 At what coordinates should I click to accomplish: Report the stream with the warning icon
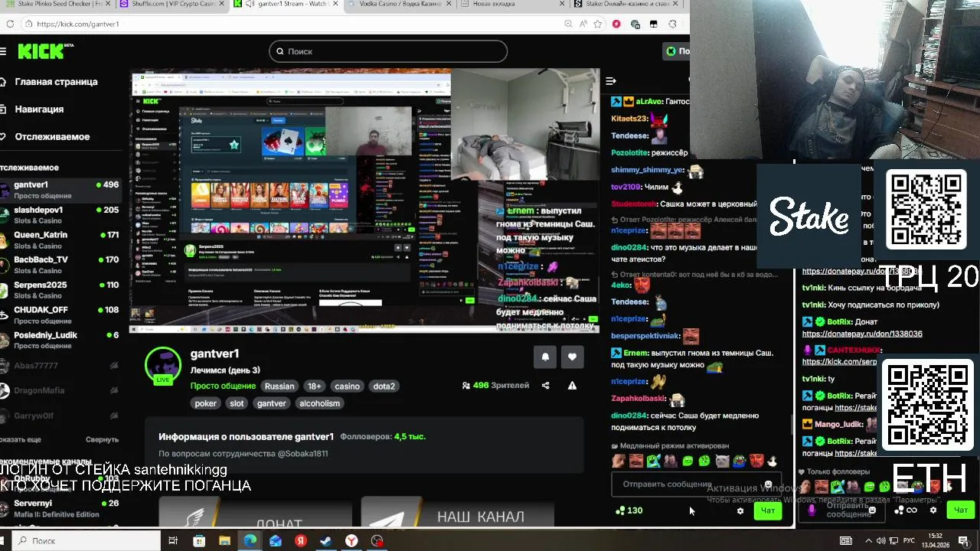point(572,386)
